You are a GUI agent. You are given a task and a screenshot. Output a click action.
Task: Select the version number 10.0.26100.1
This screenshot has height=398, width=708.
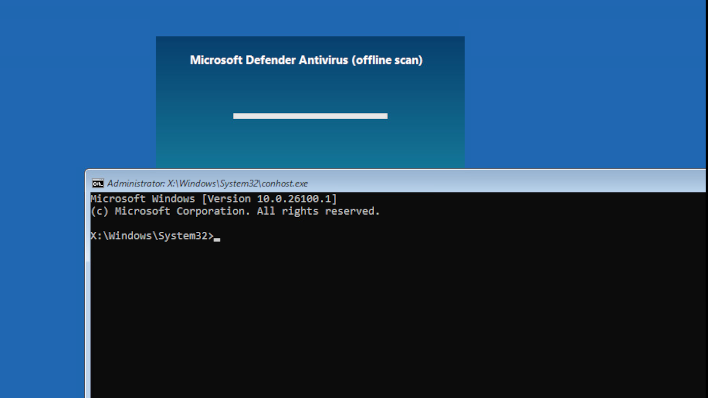click(294, 199)
